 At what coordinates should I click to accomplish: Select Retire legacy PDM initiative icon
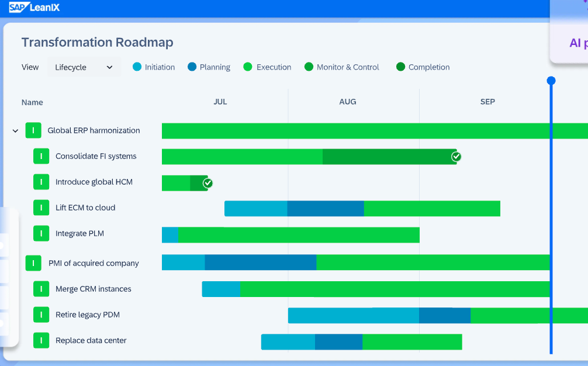coord(41,315)
